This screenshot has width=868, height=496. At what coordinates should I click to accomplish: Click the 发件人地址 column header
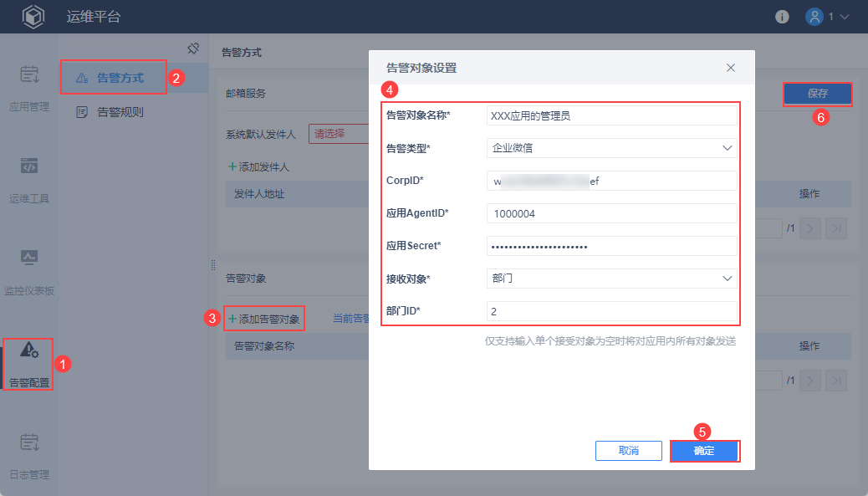259,194
